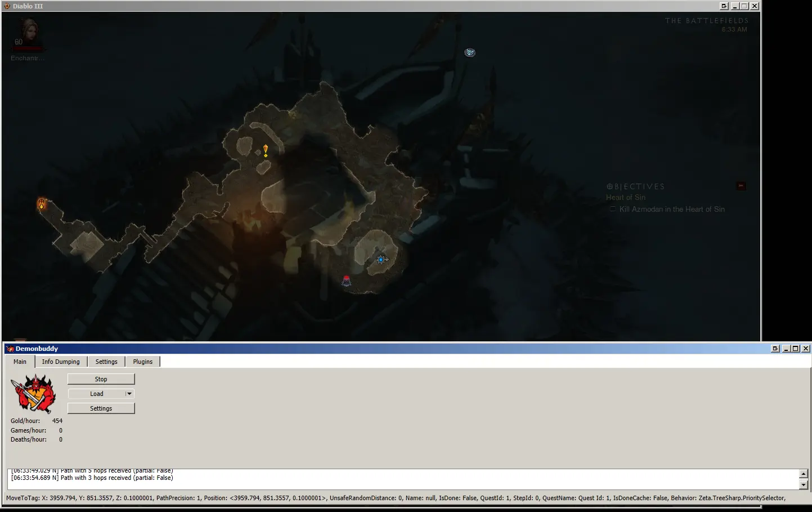
Task: Click the blue player position marker on map
Action: (381, 259)
